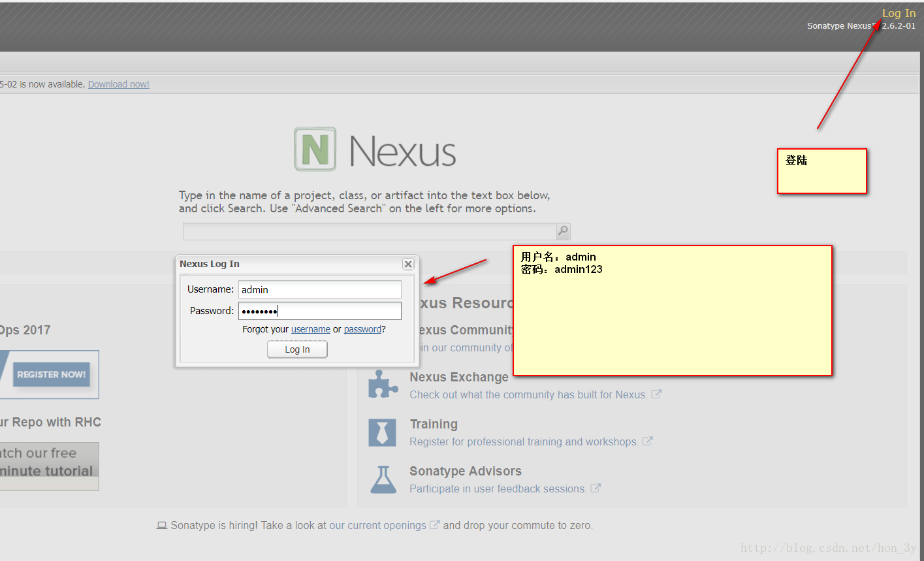Click external-link icon after training text
Viewport: 924px width, 561px height.
pos(648,441)
